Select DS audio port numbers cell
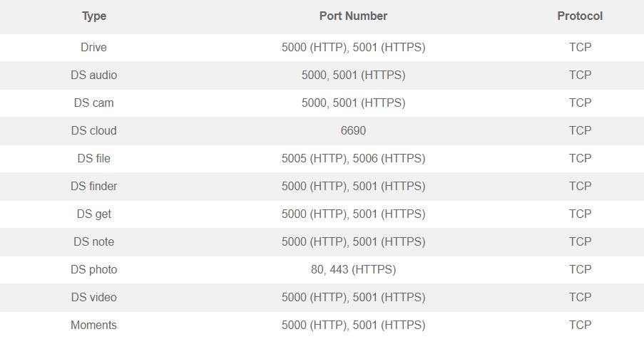This screenshot has width=644, height=339. 353,75
